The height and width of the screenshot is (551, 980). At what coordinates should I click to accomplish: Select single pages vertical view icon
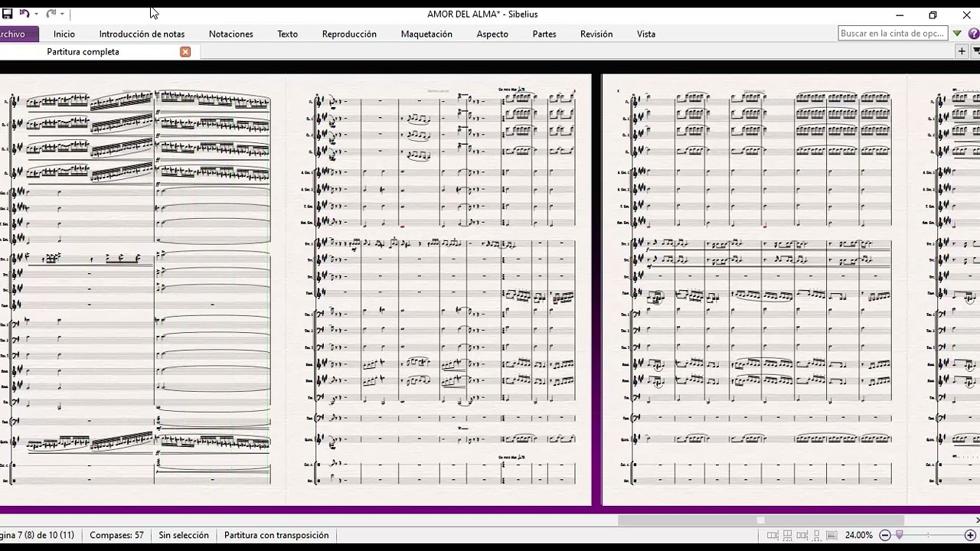point(817,535)
